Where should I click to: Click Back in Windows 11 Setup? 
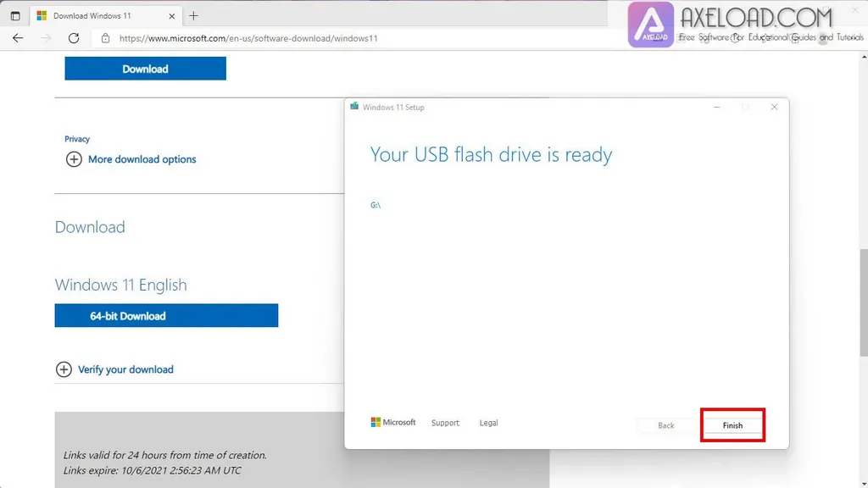pyautogui.click(x=666, y=425)
